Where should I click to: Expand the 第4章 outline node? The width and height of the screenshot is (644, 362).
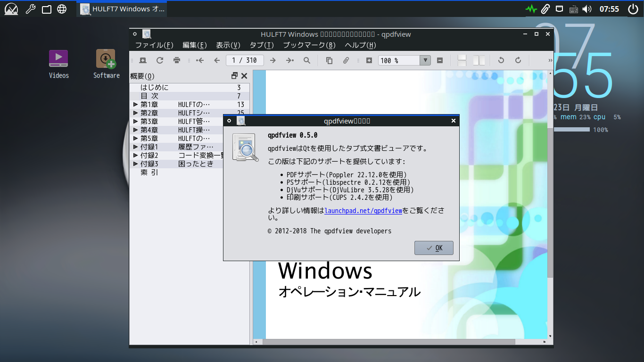(x=135, y=130)
